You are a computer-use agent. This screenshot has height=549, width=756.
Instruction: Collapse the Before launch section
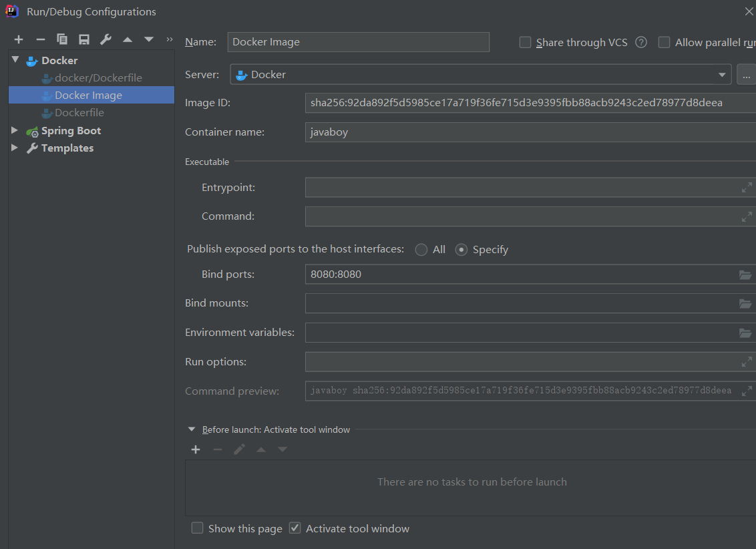[x=192, y=429]
